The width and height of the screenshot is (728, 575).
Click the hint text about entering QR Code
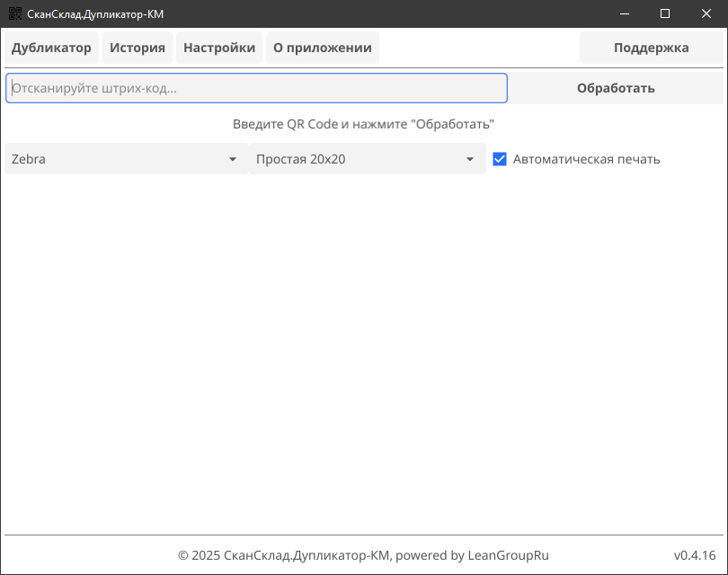tap(363, 124)
